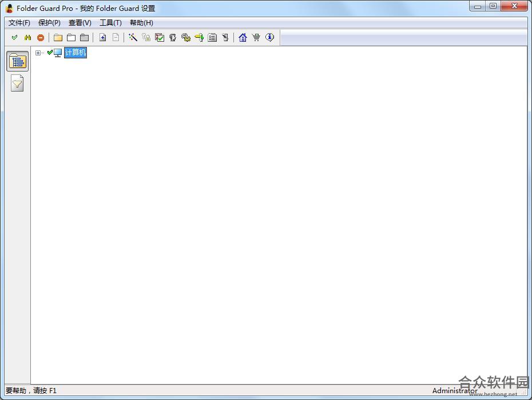Click the orange stop protection icon
Screen dimensions: 532x400
coord(41,38)
